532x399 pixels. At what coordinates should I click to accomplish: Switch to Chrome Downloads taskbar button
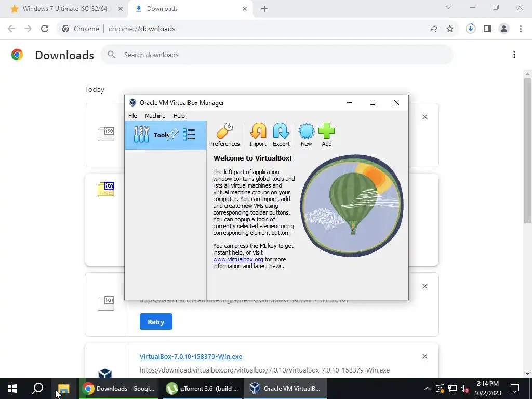coord(118,389)
